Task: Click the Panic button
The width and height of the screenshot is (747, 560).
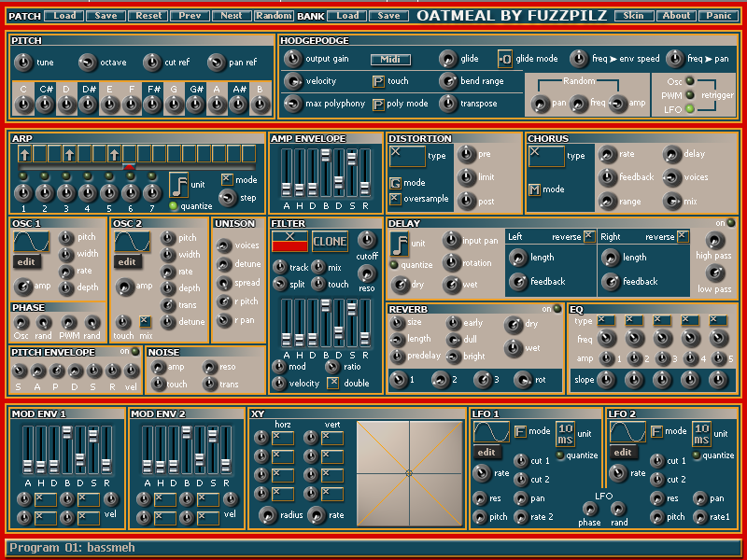Action: (718, 16)
